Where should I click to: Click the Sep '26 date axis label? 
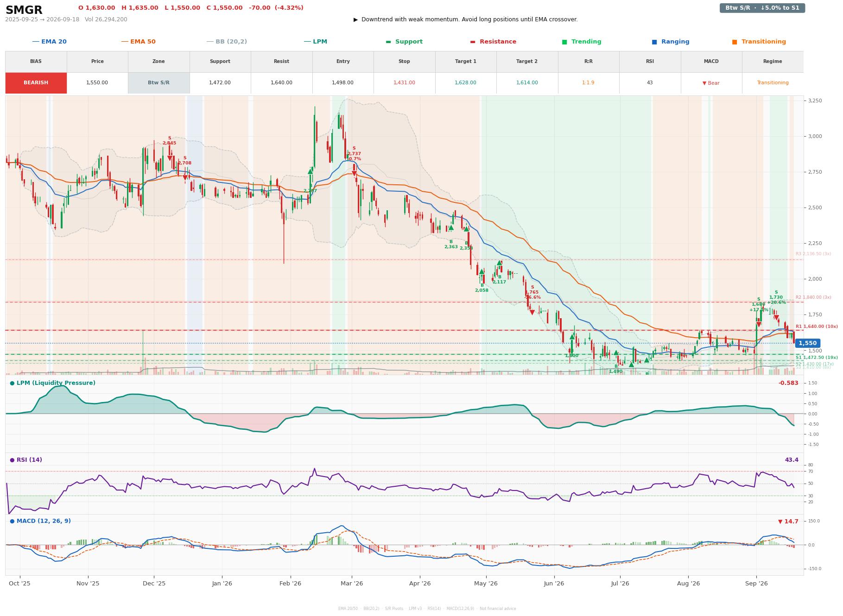click(x=756, y=584)
